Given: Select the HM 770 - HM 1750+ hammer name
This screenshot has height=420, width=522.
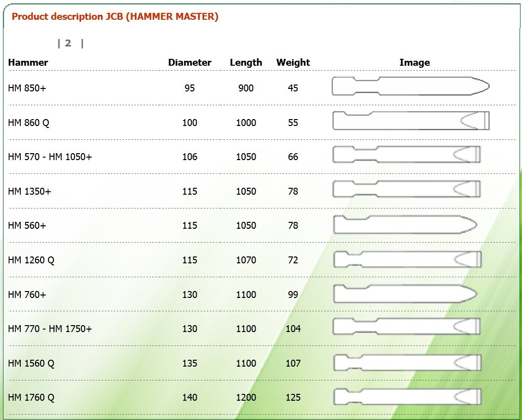Looking at the screenshot, I should (50, 329).
